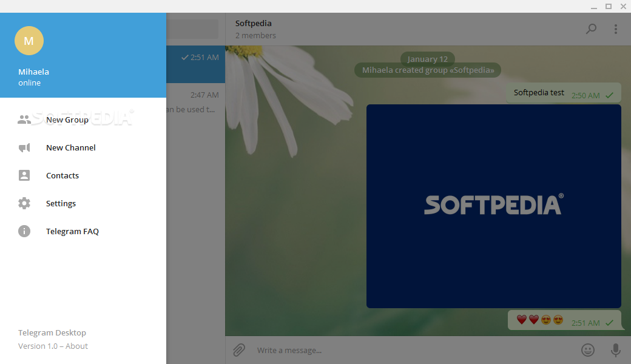Click the Mihaela created group service message
The image size is (631, 364).
click(x=428, y=70)
